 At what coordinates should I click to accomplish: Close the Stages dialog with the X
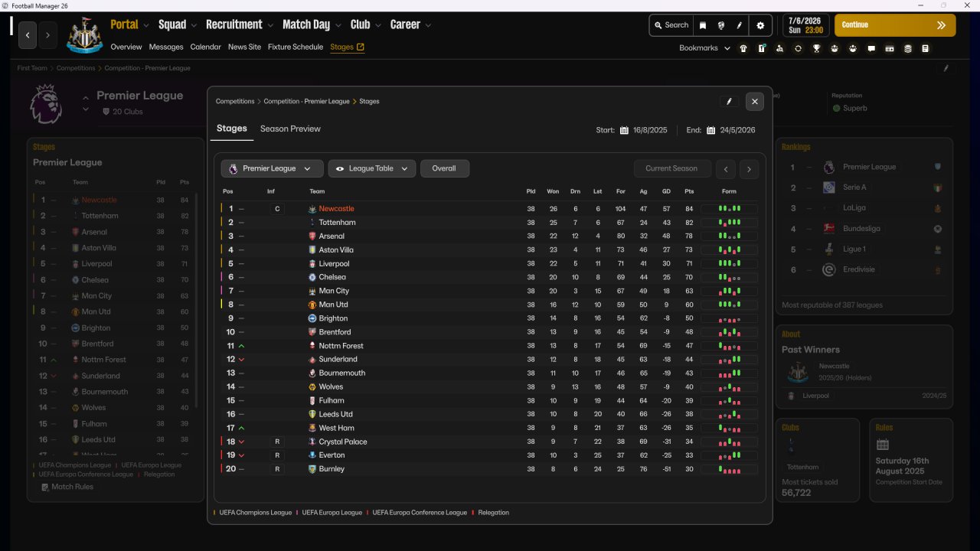[x=755, y=101]
